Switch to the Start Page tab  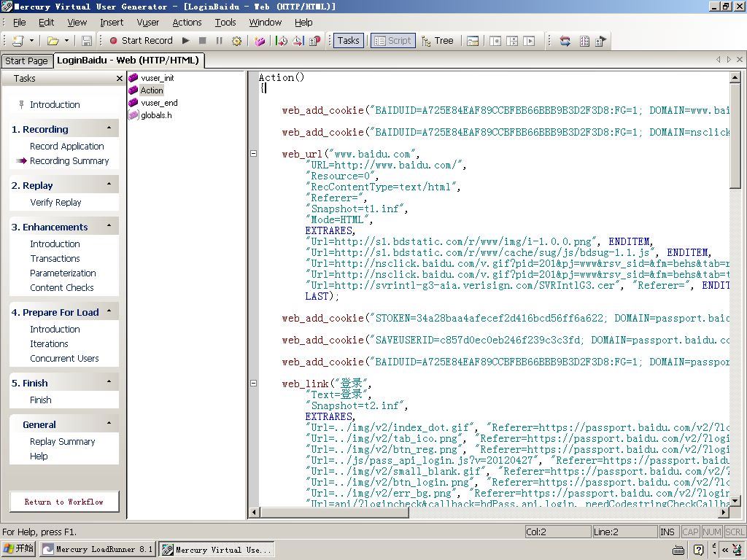(x=27, y=61)
